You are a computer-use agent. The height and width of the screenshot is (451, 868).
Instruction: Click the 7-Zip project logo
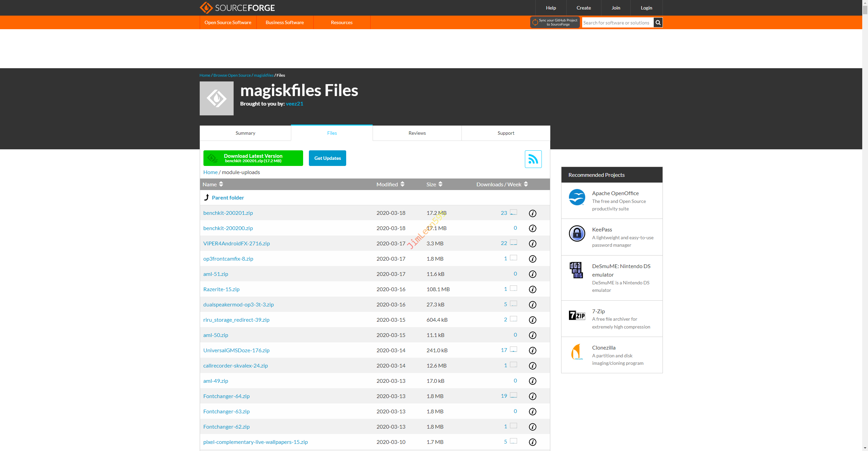point(577,316)
